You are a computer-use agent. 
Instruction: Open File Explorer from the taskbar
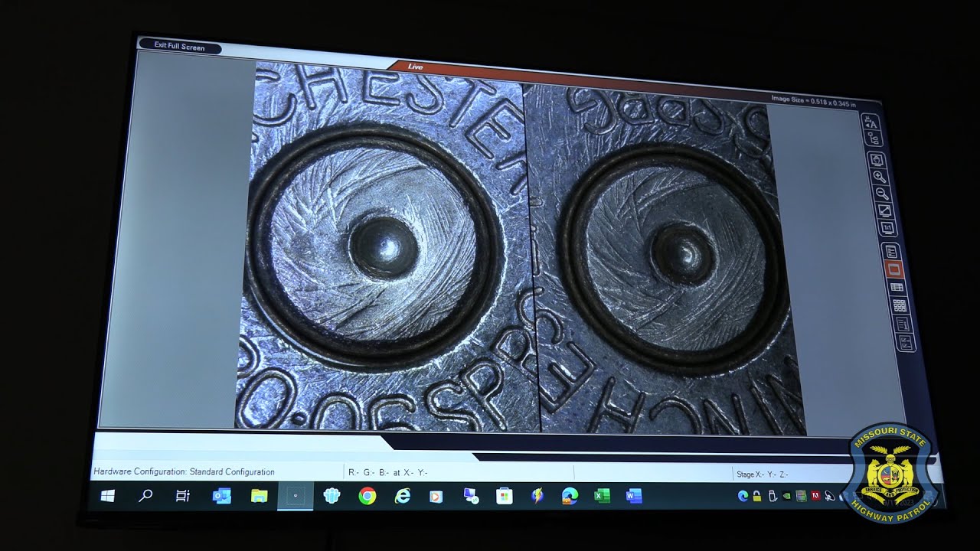pyautogui.click(x=259, y=497)
